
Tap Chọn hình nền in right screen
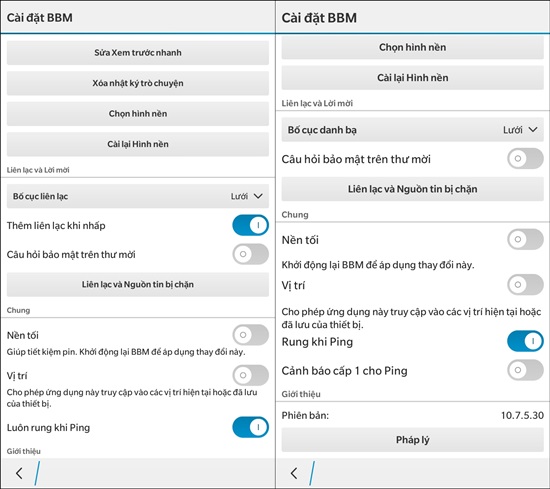click(x=412, y=47)
